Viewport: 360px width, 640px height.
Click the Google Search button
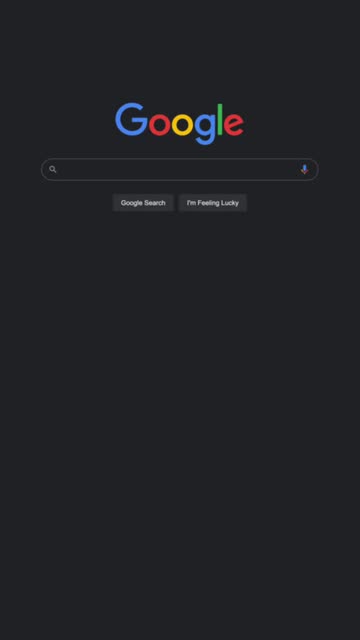click(143, 203)
